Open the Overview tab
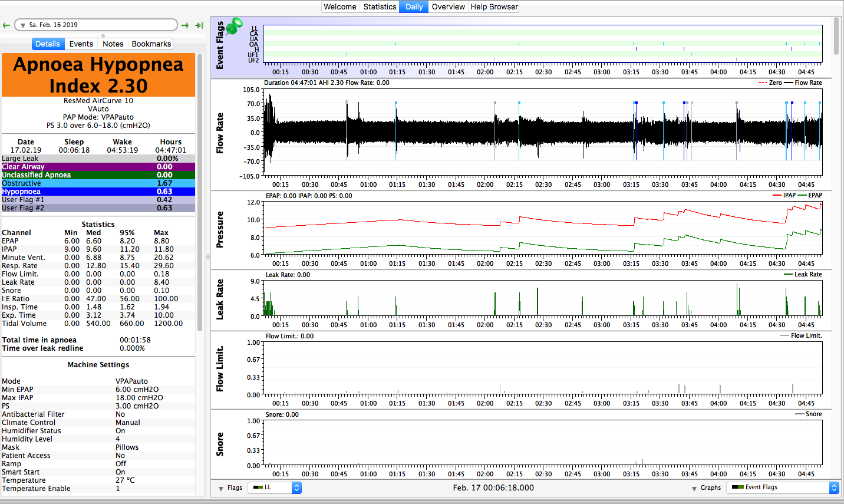 (448, 7)
